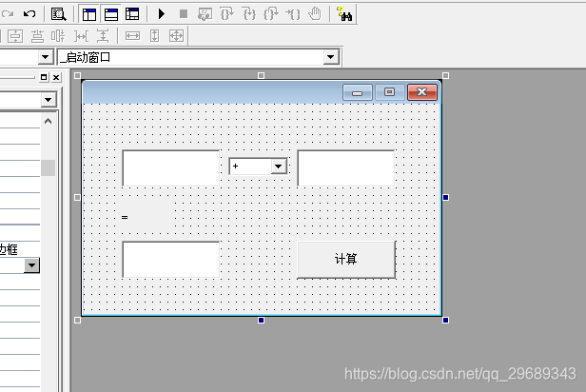
Task: Expand the component dropdown in left panel
Action: point(48,100)
